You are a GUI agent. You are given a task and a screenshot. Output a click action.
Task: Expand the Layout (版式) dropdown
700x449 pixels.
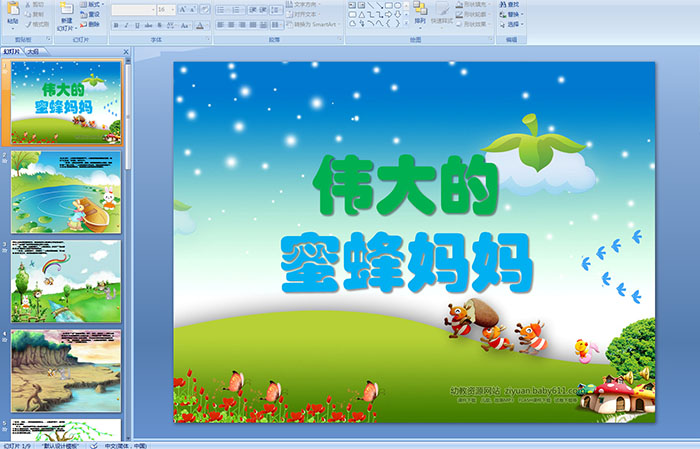(95, 4)
